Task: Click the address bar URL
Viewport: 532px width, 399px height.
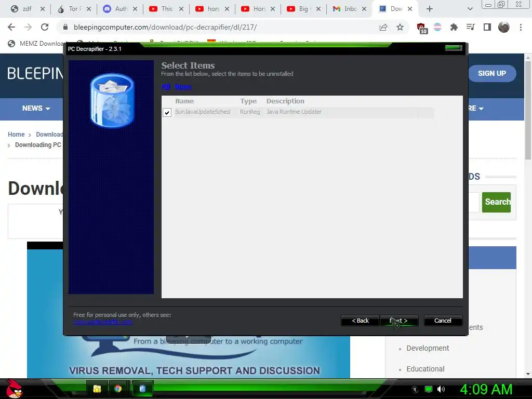Action: pos(165,27)
